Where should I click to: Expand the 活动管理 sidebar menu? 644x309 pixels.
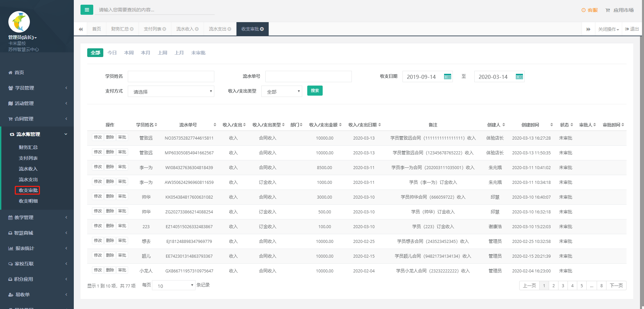pyautogui.click(x=37, y=103)
